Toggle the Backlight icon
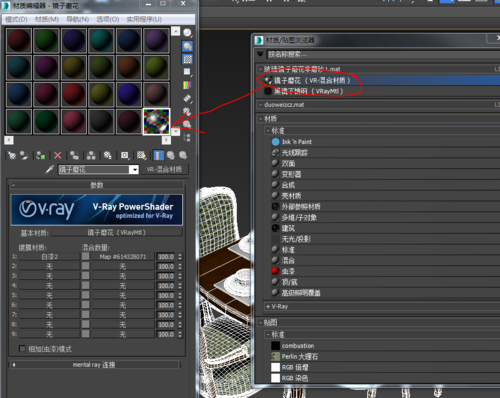The height and width of the screenshot is (398, 500). tap(187, 46)
